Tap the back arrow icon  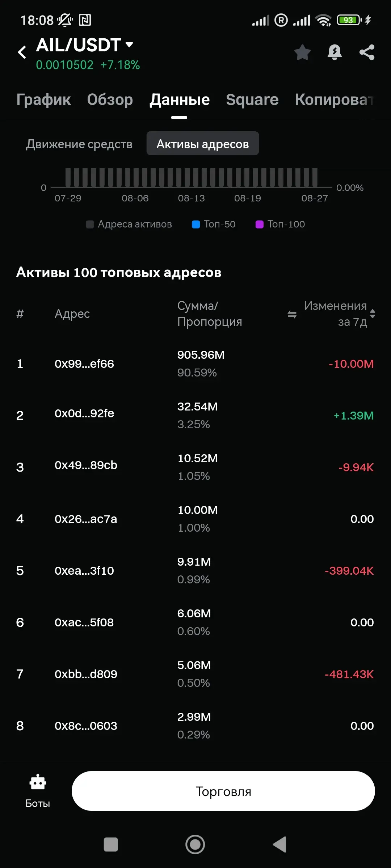[x=22, y=52]
